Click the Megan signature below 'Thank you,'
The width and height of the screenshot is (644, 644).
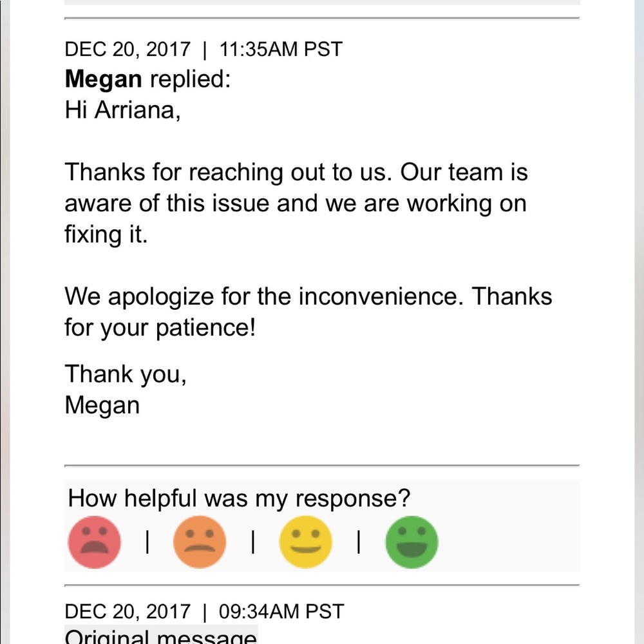pos(102,405)
